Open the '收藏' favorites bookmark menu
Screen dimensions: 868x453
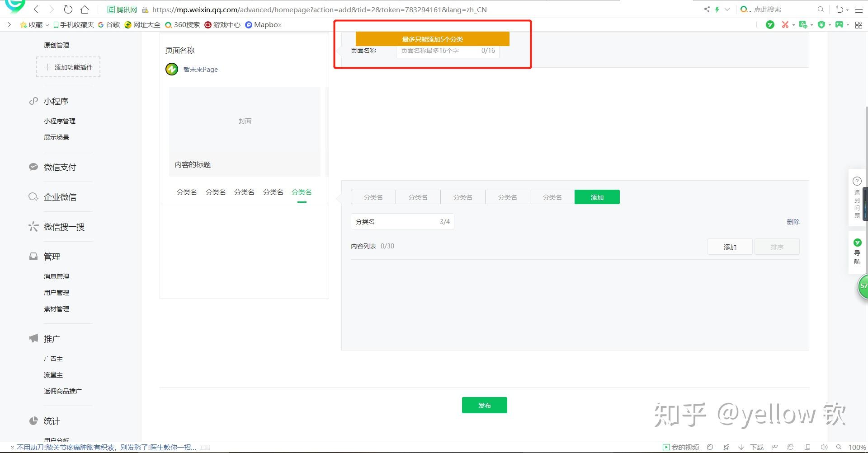click(34, 25)
